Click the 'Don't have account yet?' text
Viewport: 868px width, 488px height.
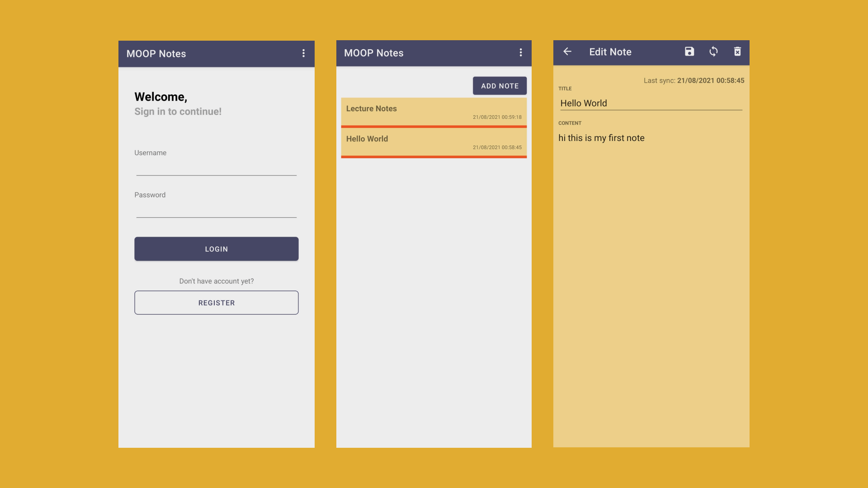216,281
